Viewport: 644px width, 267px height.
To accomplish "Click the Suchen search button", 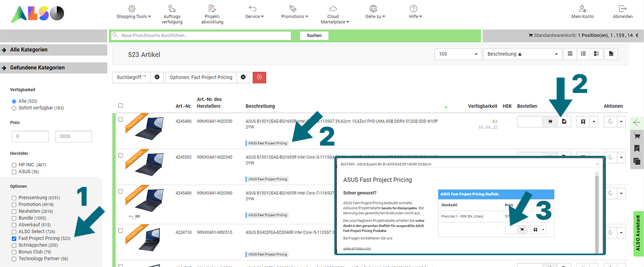I will pos(314,35).
